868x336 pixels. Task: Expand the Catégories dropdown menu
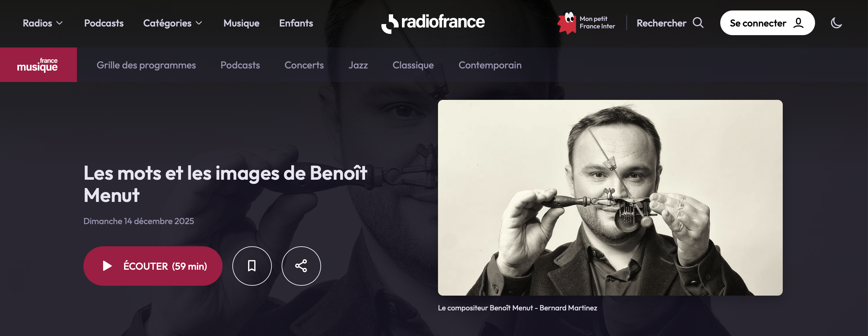click(172, 23)
